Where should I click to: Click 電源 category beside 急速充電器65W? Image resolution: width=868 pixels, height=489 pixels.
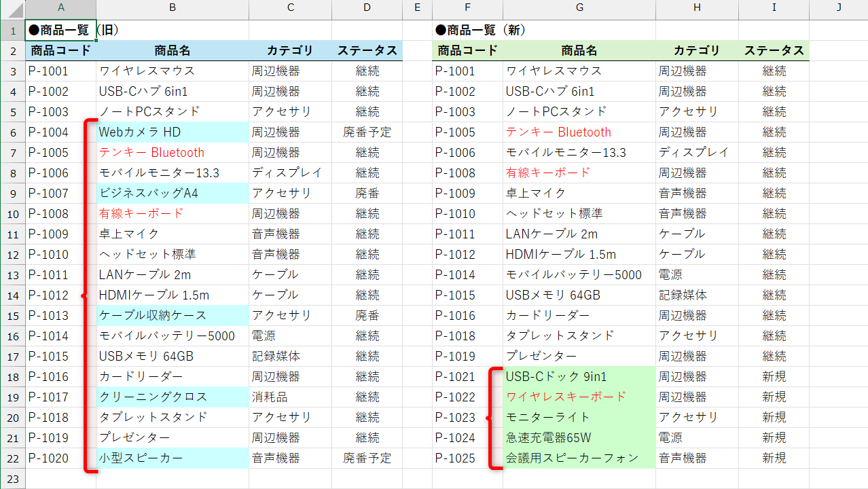[x=697, y=438]
